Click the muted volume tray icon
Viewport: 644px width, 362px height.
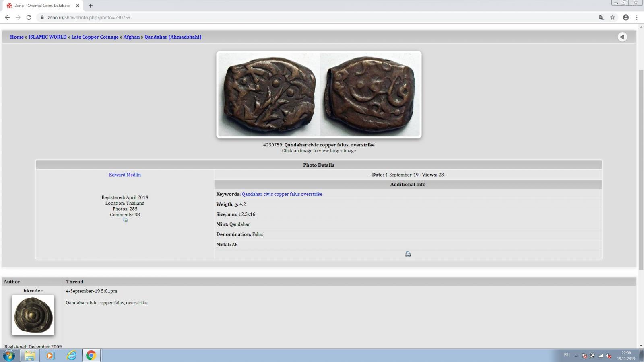609,356
